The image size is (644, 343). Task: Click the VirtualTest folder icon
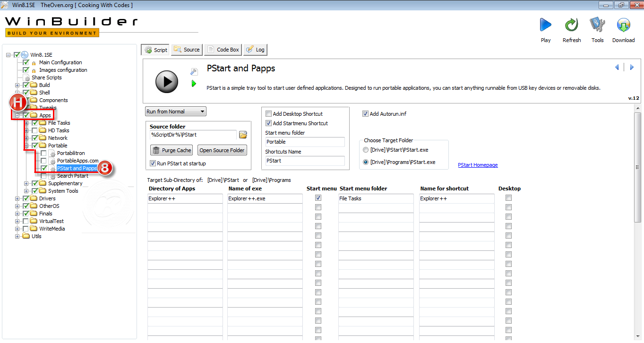(34, 221)
